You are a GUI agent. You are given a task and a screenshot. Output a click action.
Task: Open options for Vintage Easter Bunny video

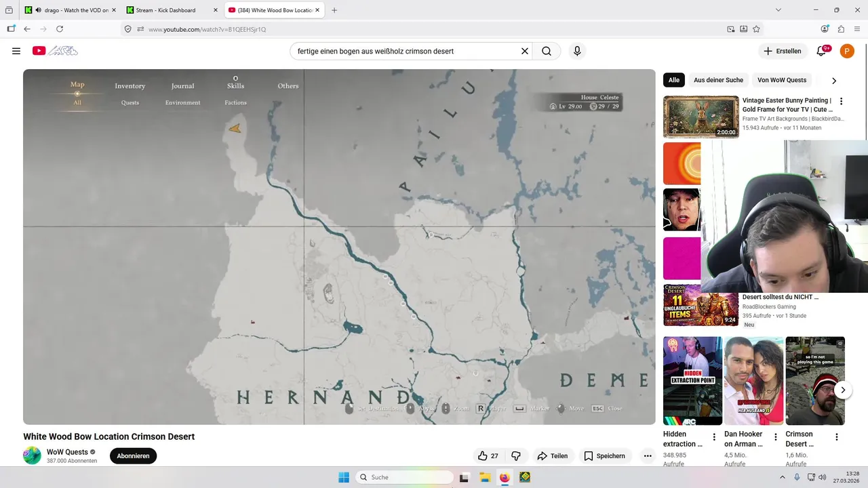841,102
